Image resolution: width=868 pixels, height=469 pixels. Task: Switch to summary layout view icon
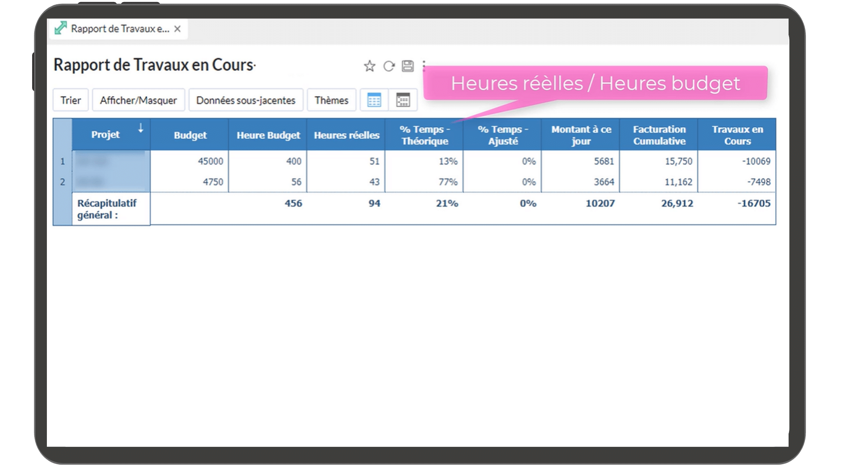(x=403, y=100)
